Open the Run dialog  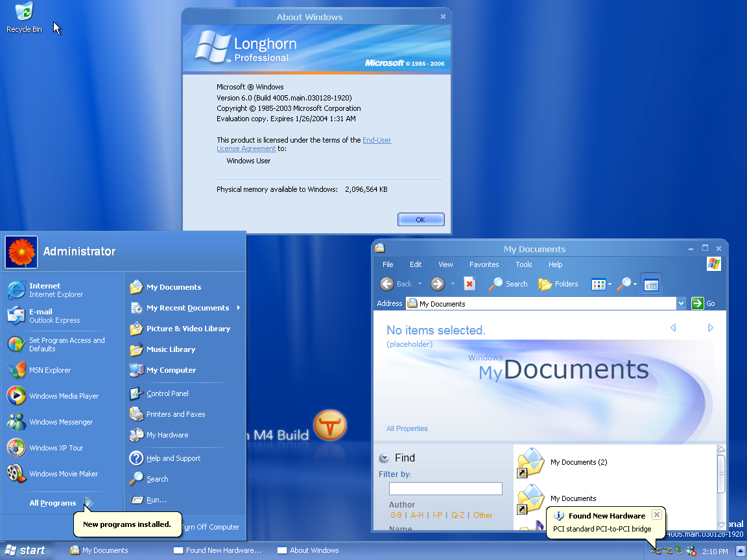[x=148, y=500]
